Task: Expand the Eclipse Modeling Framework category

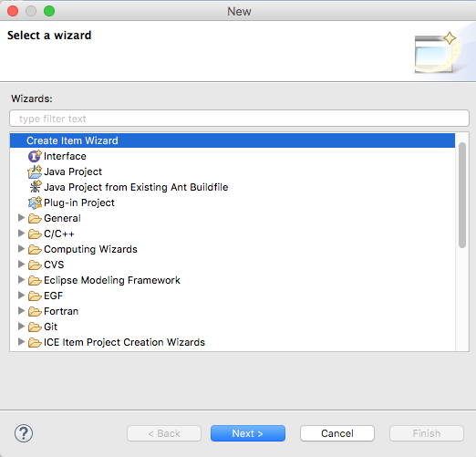Action: point(21,280)
